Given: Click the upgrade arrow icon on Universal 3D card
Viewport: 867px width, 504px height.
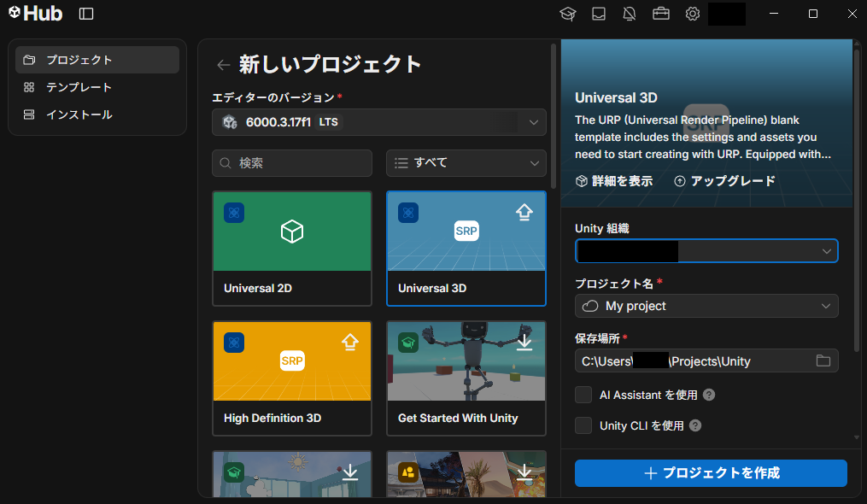Looking at the screenshot, I should pos(524,212).
